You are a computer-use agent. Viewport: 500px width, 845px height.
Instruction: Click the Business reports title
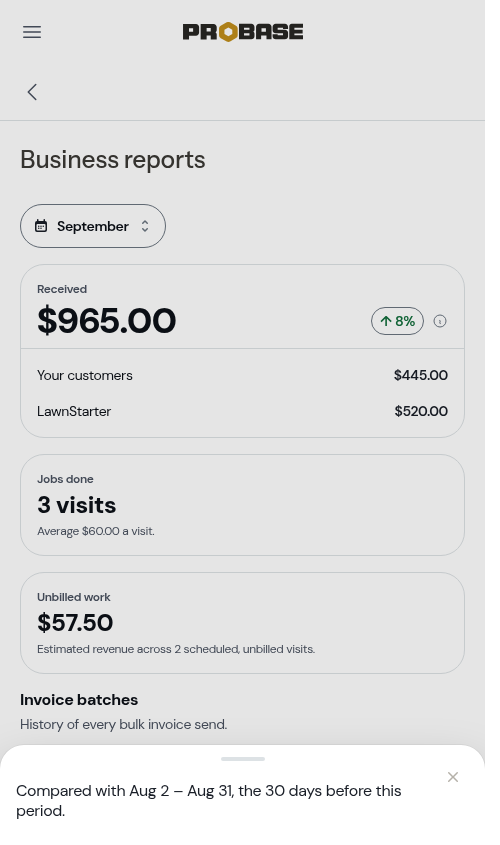[113, 160]
